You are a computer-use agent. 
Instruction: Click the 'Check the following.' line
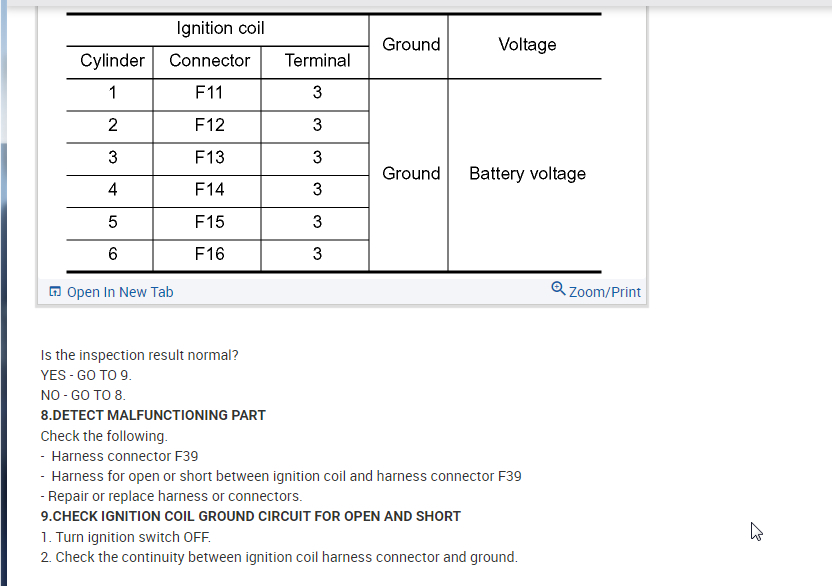point(104,436)
